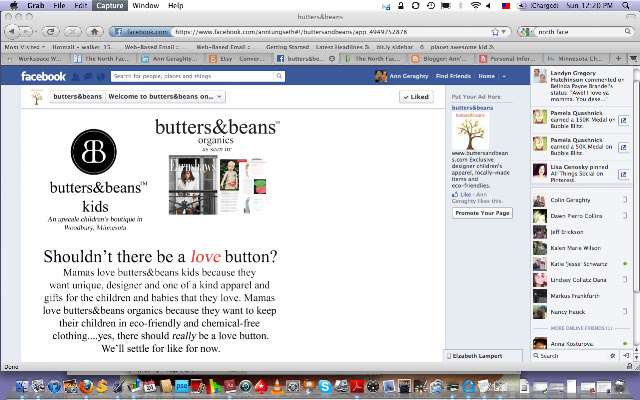Bookmark this page with the star icon
This screenshot has height=400, width=640.
(495, 31)
